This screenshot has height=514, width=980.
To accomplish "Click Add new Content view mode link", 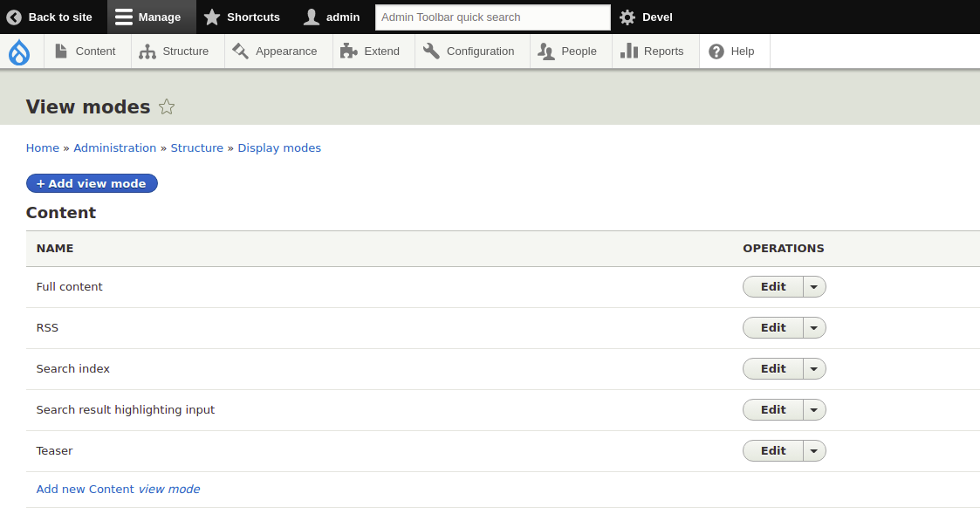I will (x=118, y=489).
